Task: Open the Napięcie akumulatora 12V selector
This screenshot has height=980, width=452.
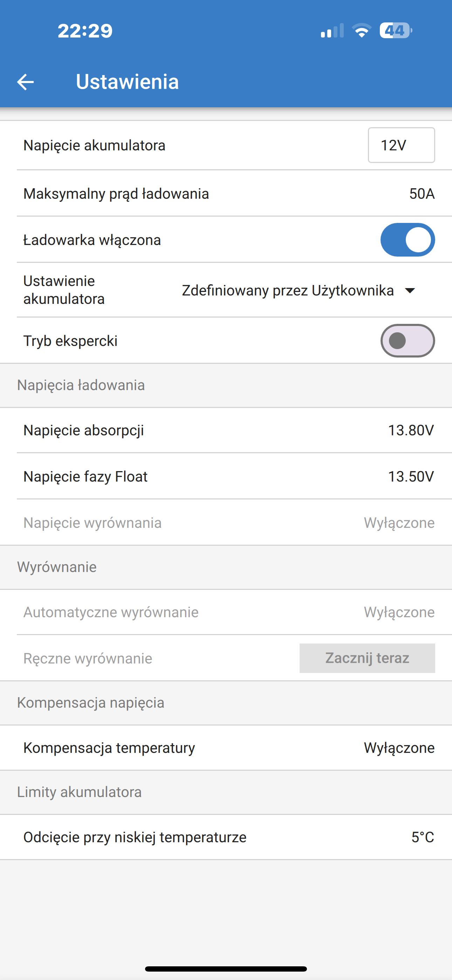Action: [x=402, y=145]
